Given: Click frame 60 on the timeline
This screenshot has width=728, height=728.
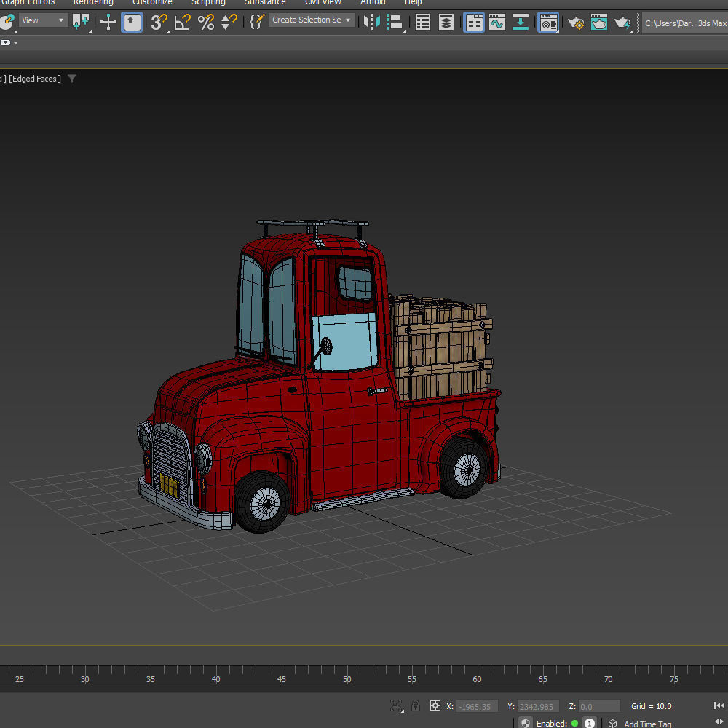Looking at the screenshot, I should pos(478,678).
